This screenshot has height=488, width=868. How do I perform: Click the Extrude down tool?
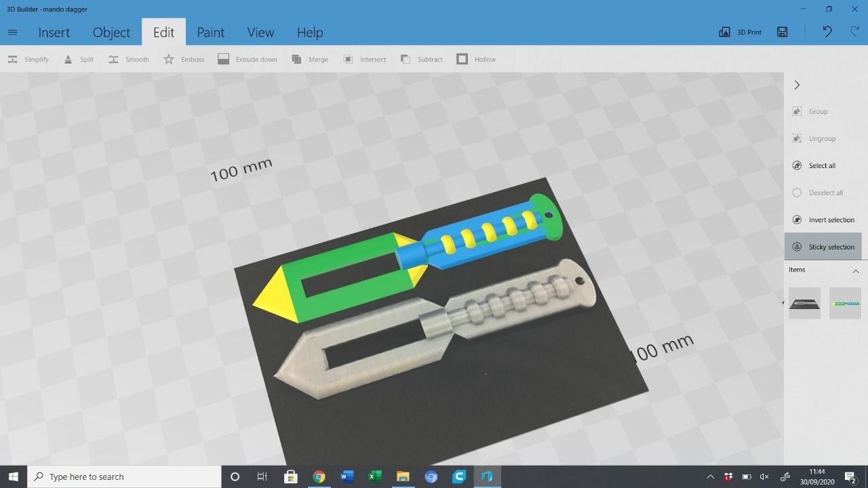(247, 59)
